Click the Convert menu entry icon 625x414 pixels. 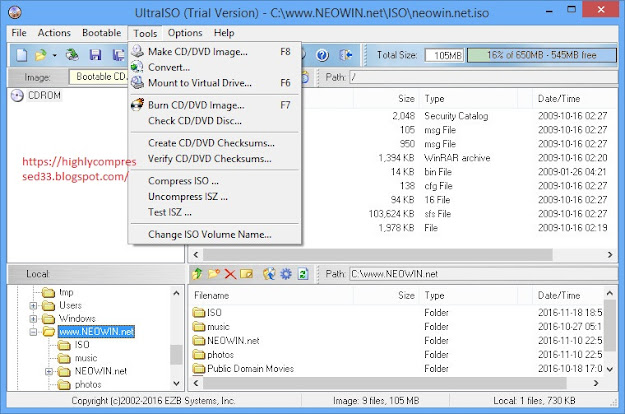click(x=137, y=67)
